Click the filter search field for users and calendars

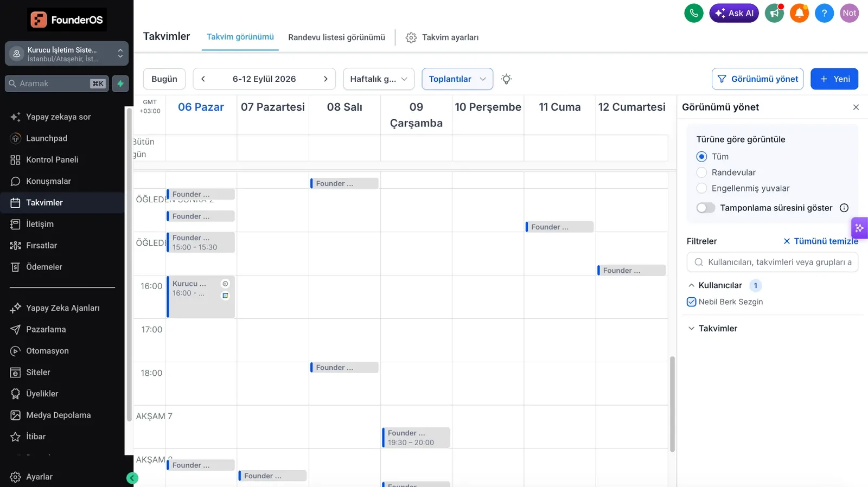773,262
